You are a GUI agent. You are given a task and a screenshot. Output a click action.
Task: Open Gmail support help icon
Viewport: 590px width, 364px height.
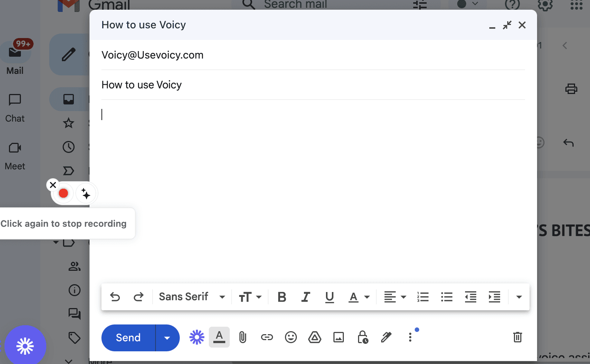coord(512,4)
